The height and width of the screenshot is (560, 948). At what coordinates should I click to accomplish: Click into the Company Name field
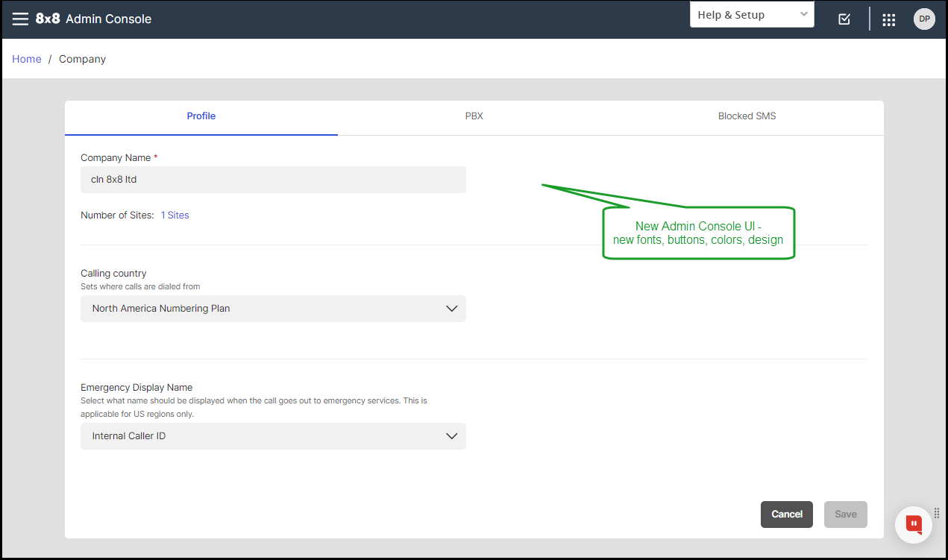click(x=273, y=180)
